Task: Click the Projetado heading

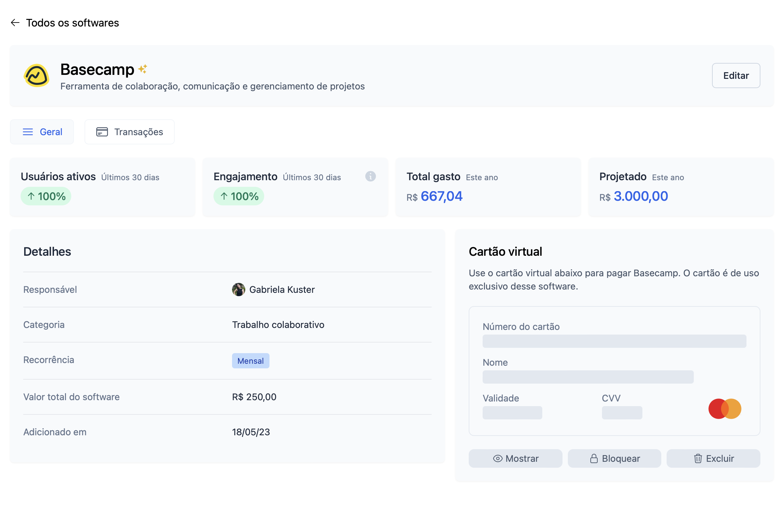Action: (623, 177)
